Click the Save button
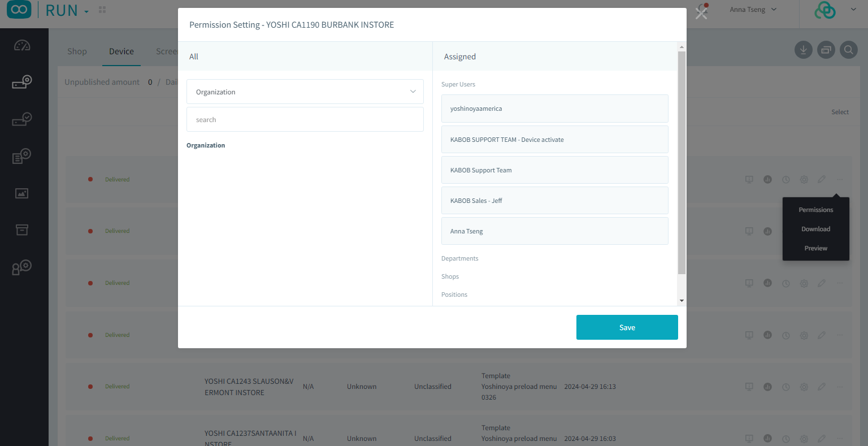This screenshot has height=446, width=868. tap(627, 327)
